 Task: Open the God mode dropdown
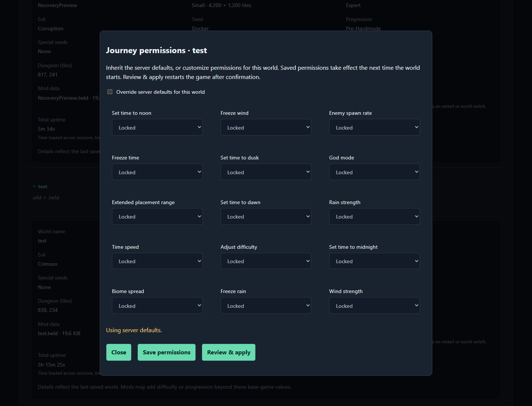click(375, 172)
